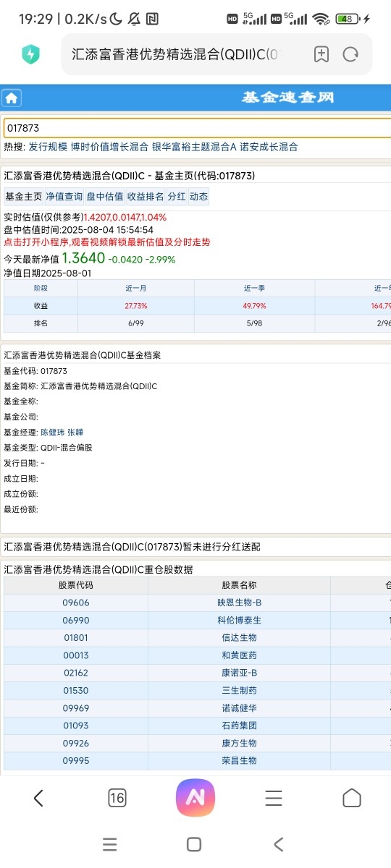
Task: Navigate back with browser back arrow
Action: point(38,798)
